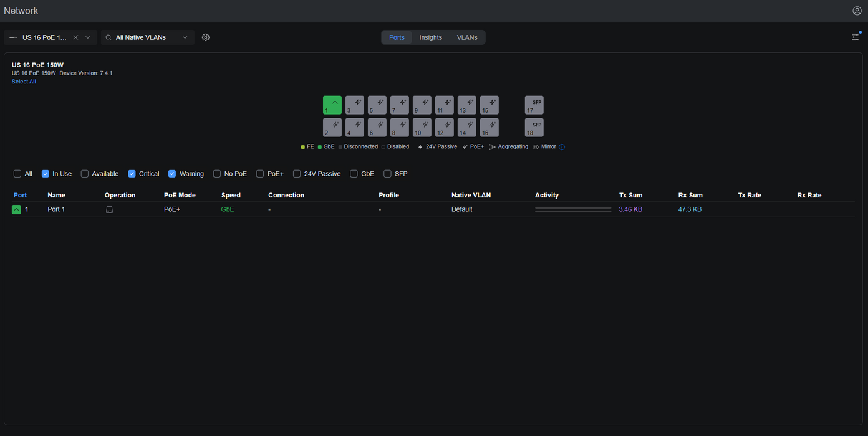Select port 15 in the switch diagram
The image size is (868, 436).
(x=489, y=105)
